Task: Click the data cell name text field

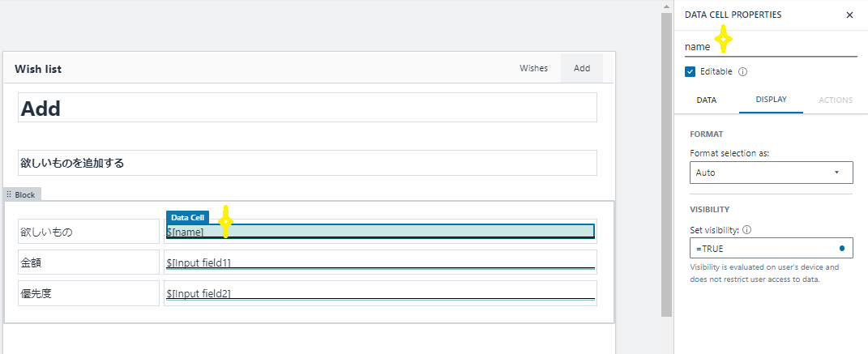Action: point(770,47)
